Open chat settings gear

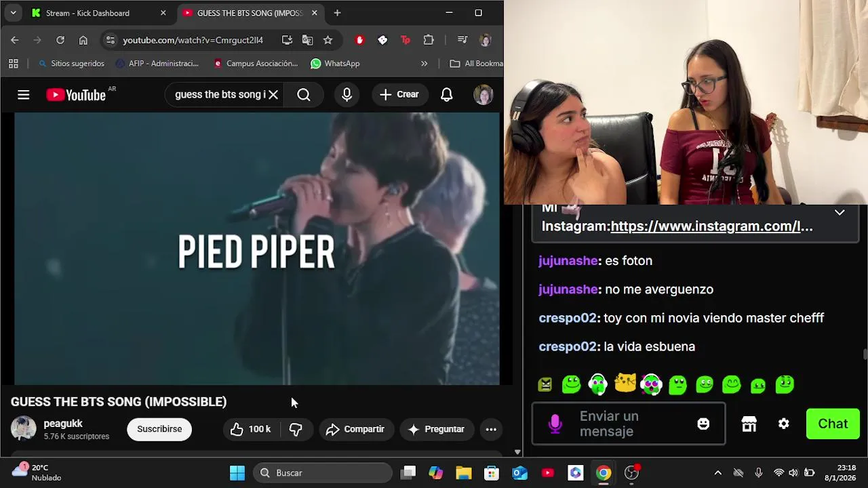[784, 424]
